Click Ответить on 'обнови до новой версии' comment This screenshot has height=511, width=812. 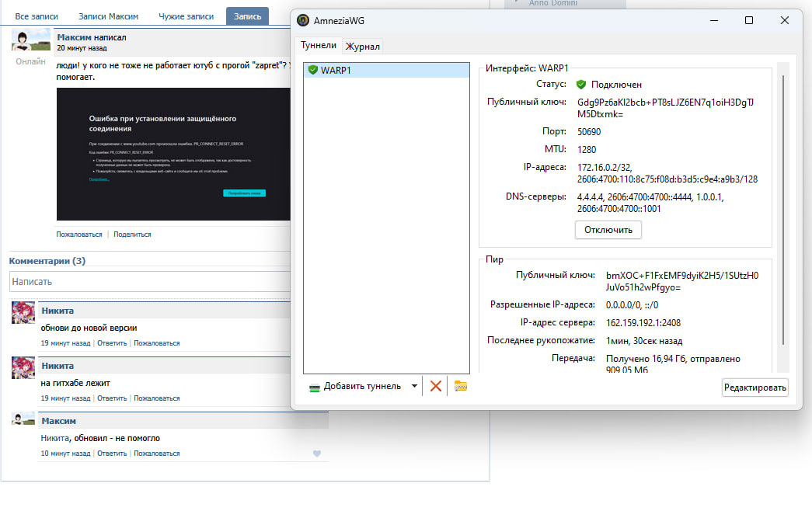pos(112,343)
